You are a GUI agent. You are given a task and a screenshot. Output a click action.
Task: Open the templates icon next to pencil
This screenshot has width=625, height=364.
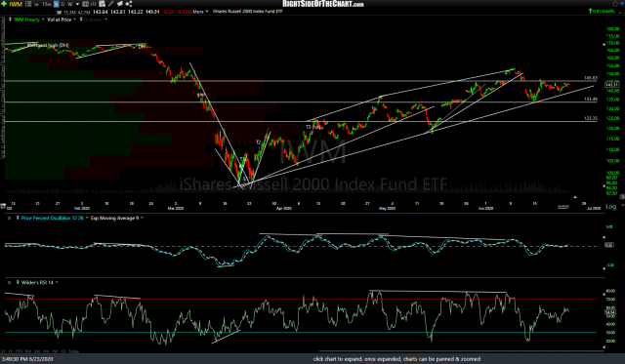coord(119,4)
